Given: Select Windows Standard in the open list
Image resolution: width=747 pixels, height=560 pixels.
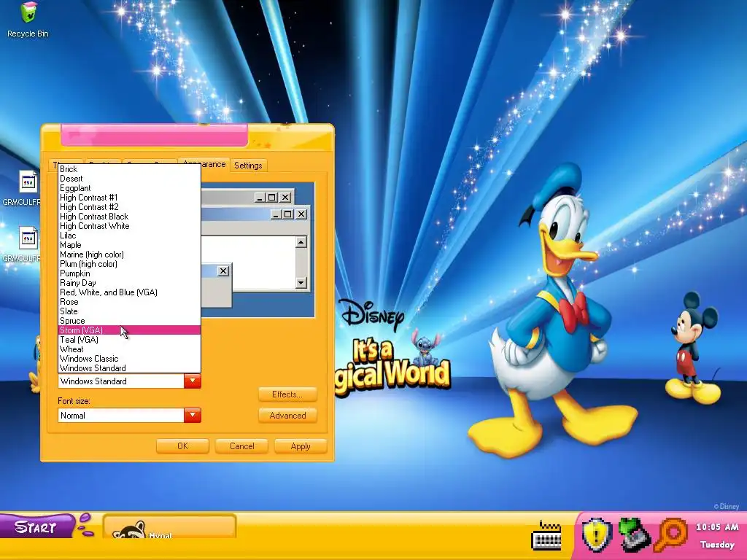Looking at the screenshot, I should pyautogui.click(x=129, y=368).
